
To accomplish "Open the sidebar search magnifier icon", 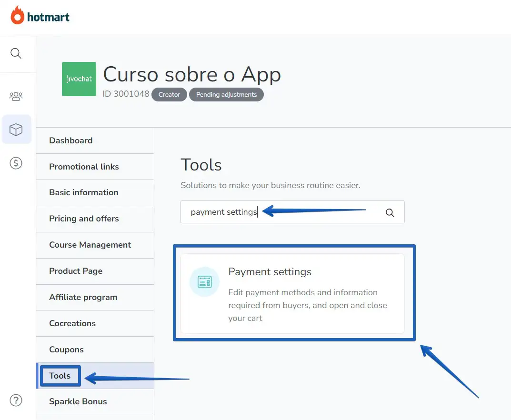I will click(16, 53).
